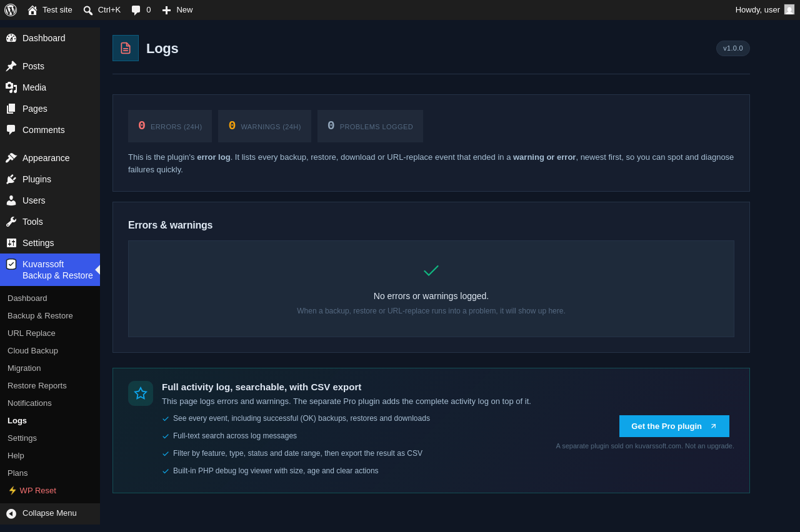Collapse the admin sidebar menu
800x532 pixels.
click(50, 513)
